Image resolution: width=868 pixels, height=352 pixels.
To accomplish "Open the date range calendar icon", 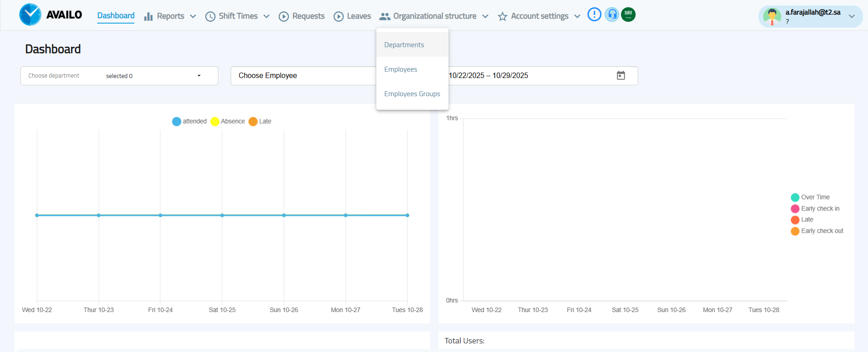I will point(621,76).
